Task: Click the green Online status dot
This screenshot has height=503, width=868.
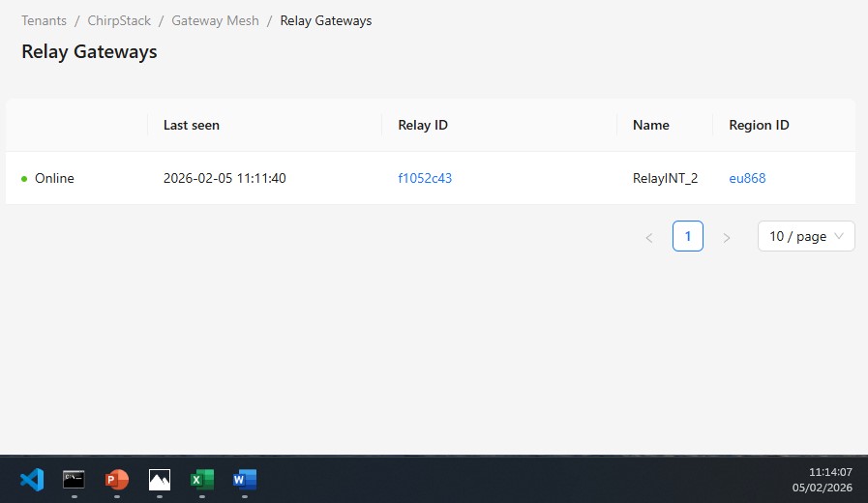Action: (x=24, y=179)
